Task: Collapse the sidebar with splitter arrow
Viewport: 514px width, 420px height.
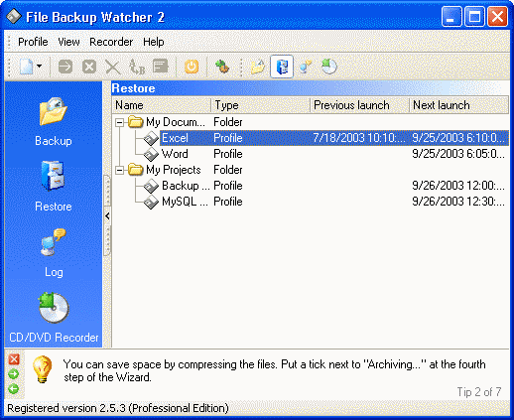Action: (x=107, y=216)
